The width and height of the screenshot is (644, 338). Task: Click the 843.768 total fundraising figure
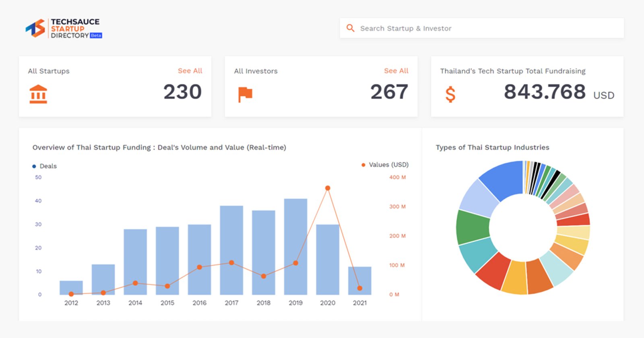[545, 92]
